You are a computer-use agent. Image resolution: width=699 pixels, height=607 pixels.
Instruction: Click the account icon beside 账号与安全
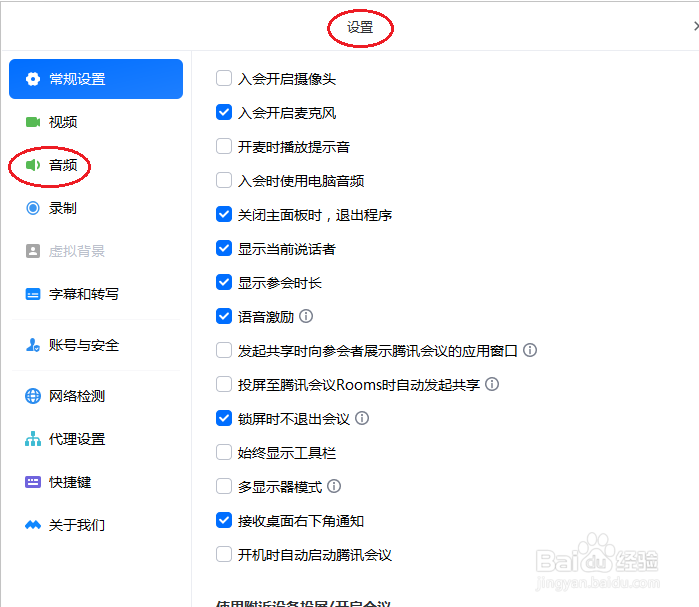(33, 345)
